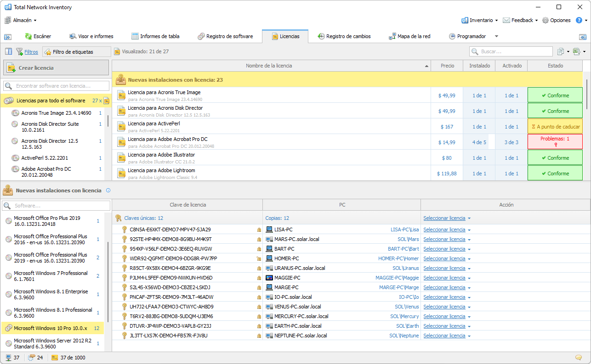
Task: Expand the Inventario dropdown
Action: (480, 20)
